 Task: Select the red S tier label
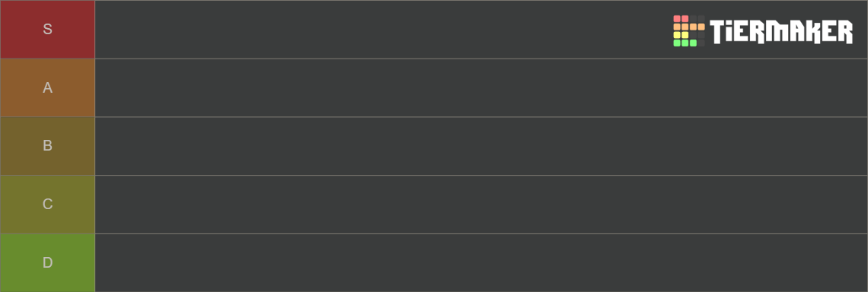tap(48, 30)
